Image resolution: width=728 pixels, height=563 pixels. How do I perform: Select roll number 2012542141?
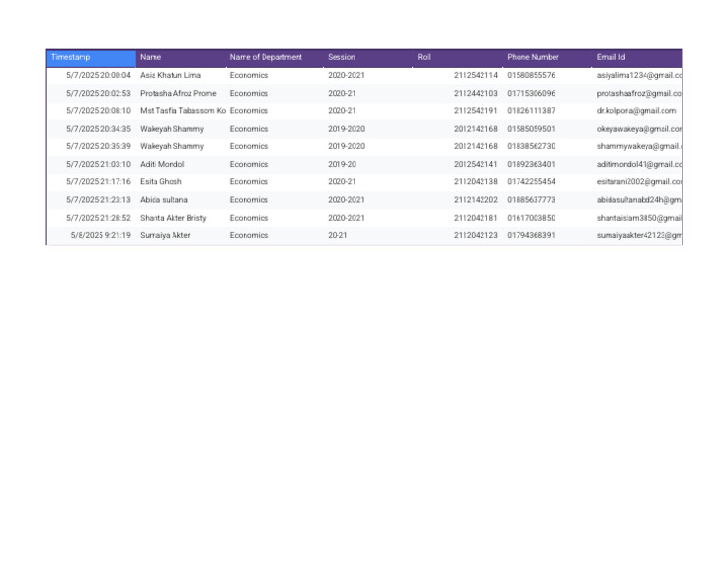476,164
